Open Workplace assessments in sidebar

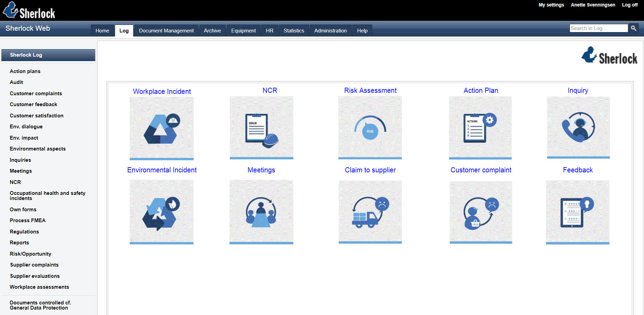(39, 287)
